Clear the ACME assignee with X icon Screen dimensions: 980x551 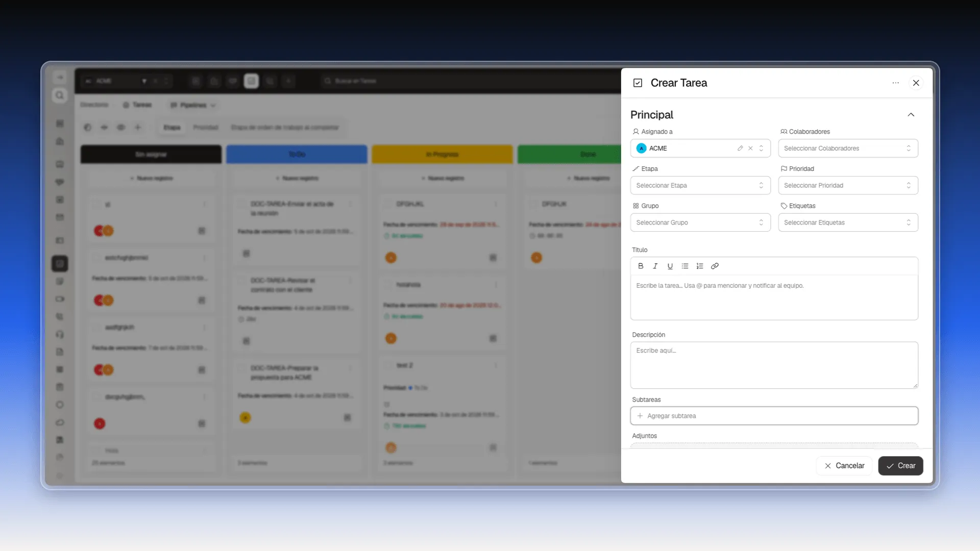(x=750, y=148)
